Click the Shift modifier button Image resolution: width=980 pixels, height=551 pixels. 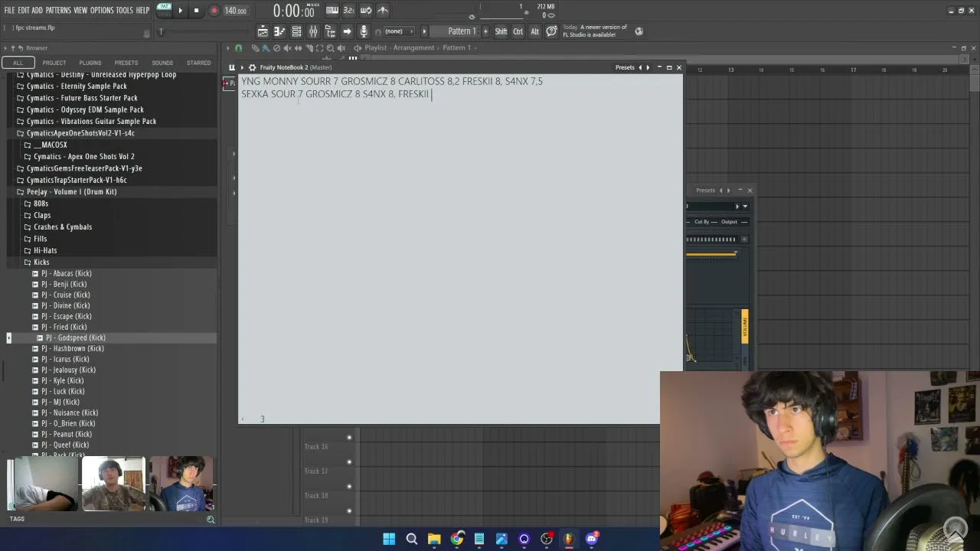pyautogui.click(x=501, y=31)
